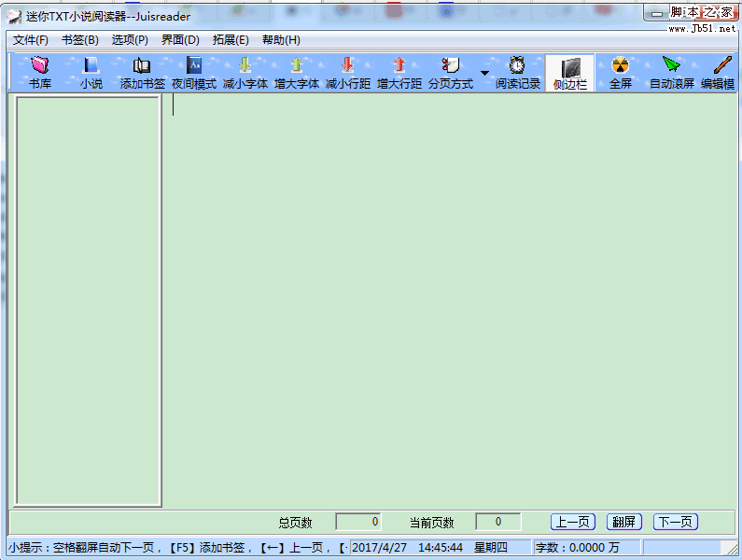The image size is (742, 560).
Task: Toggle the 侧边栏 sidebar button
Action: click(569, 73)
